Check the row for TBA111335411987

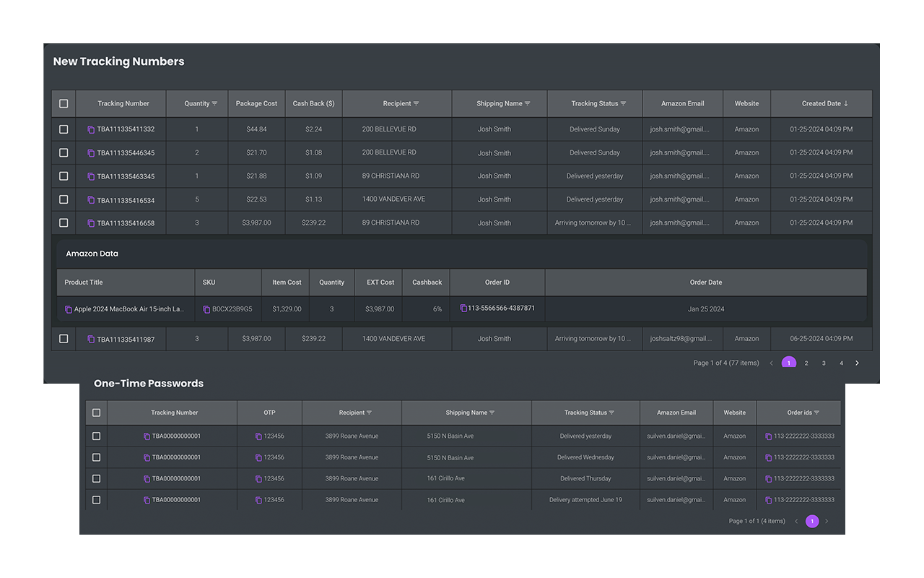[64, 338]
